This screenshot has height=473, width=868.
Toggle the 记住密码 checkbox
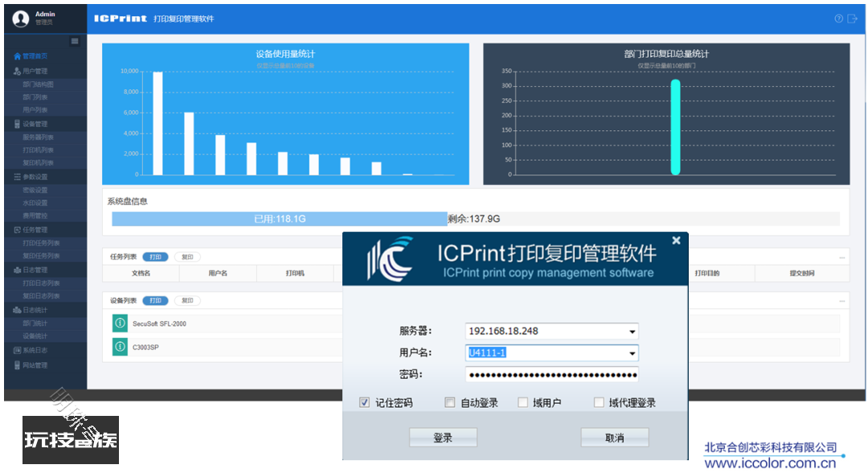364,403
